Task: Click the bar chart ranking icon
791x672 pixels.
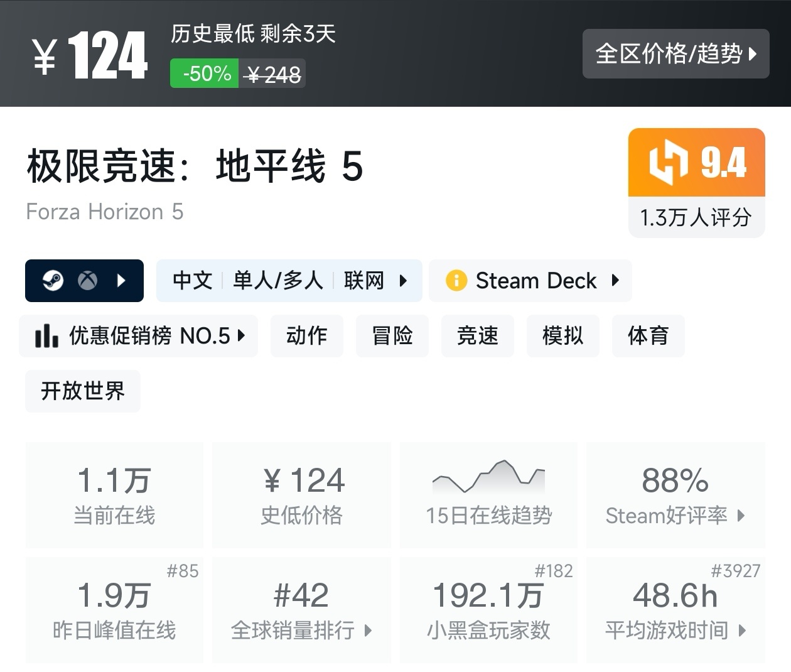Action: coord(46,336)
